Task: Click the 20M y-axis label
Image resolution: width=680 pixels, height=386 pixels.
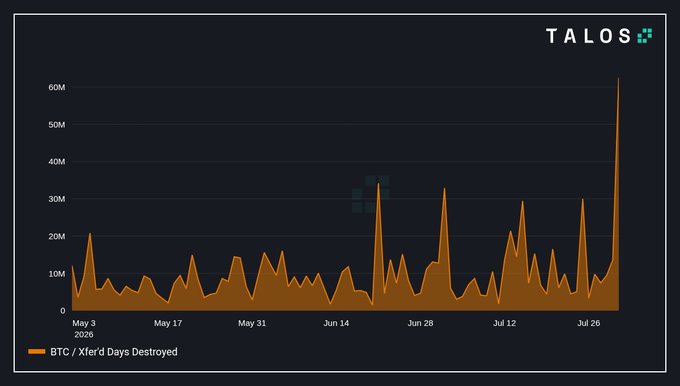Action: 57,236
